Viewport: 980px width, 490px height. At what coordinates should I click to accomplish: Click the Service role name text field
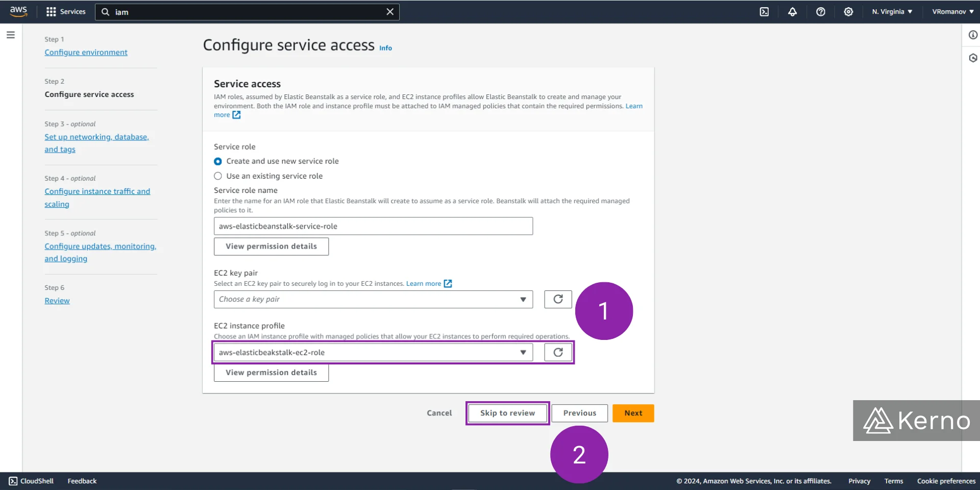point(373,226)
